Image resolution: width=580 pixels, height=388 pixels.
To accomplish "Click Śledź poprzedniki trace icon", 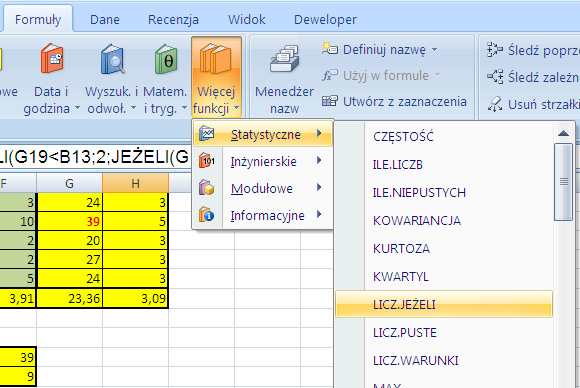I will coord(495,50).
